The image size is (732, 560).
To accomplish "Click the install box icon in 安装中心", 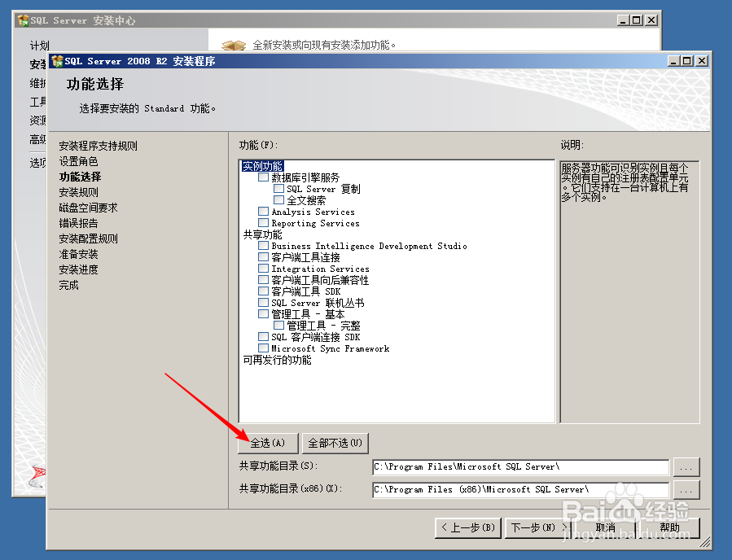I will point(234,46).
